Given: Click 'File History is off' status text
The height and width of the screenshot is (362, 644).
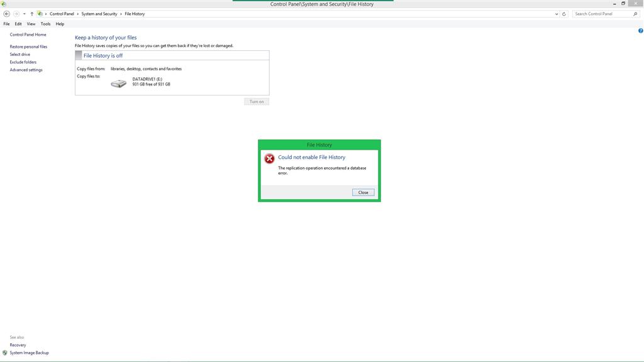Looking at the screenshot, I should (103, 56).
